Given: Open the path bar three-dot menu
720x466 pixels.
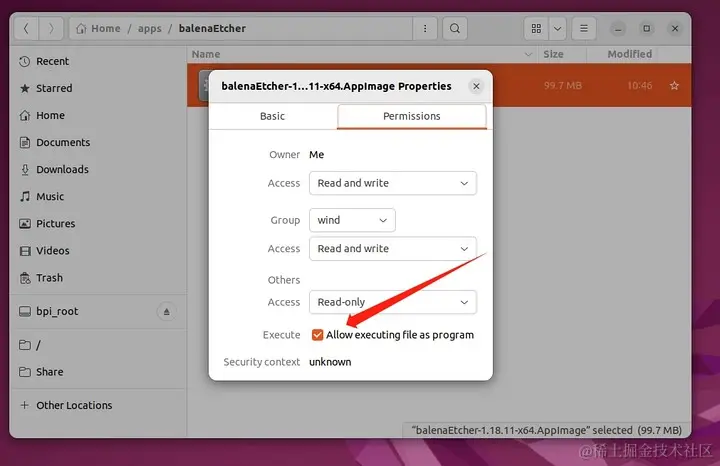Looking at the screenshot, I should click(425, 28).
